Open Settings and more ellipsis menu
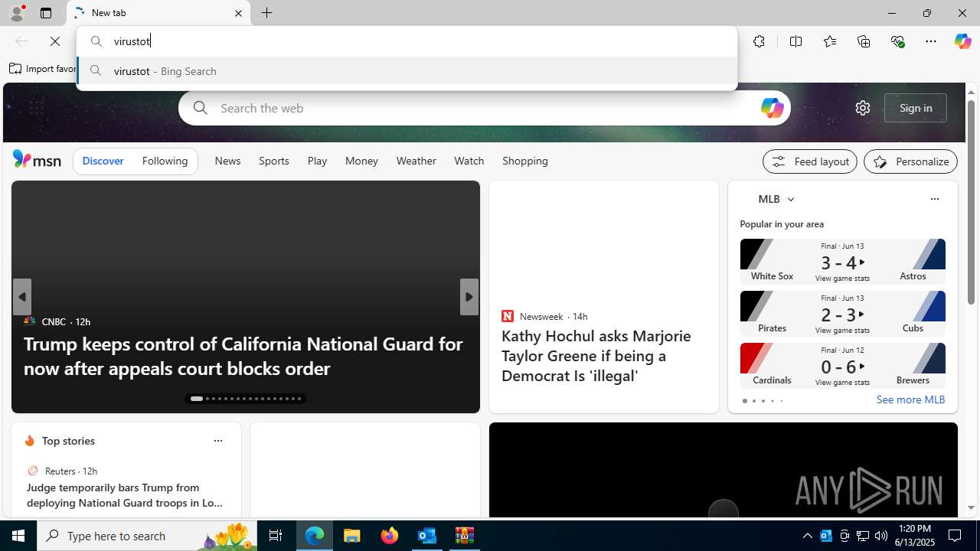This screenshot has width=980, height=551. point(931,41)
